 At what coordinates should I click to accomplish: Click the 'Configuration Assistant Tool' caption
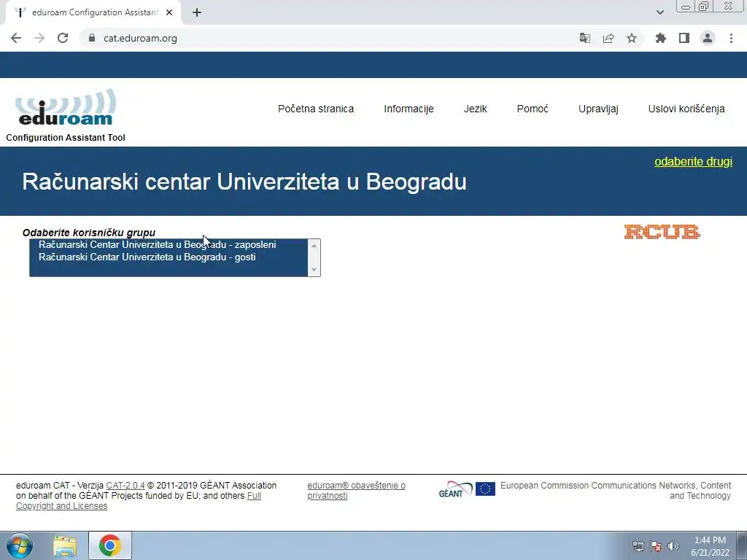tap(66, 138)
